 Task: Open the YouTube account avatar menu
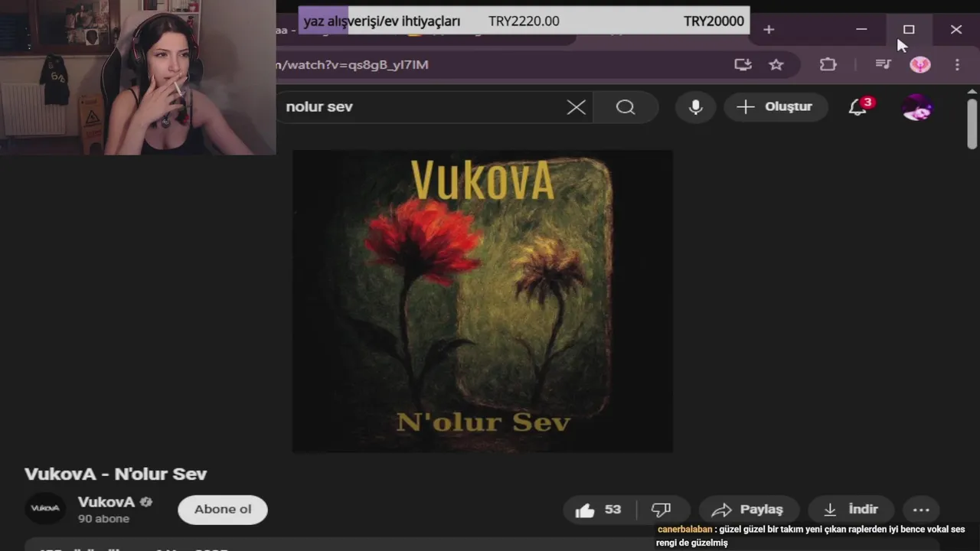(x=917, y=107)
